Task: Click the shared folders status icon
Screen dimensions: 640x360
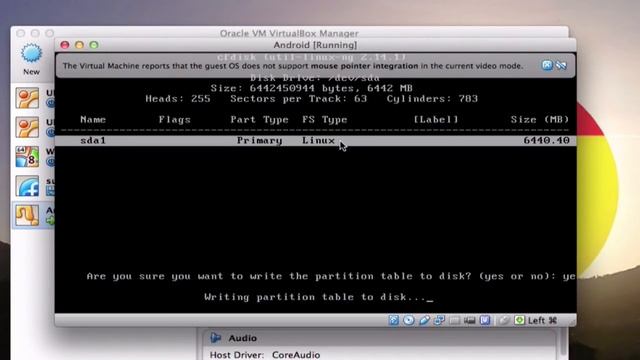Action: (454, 320)
